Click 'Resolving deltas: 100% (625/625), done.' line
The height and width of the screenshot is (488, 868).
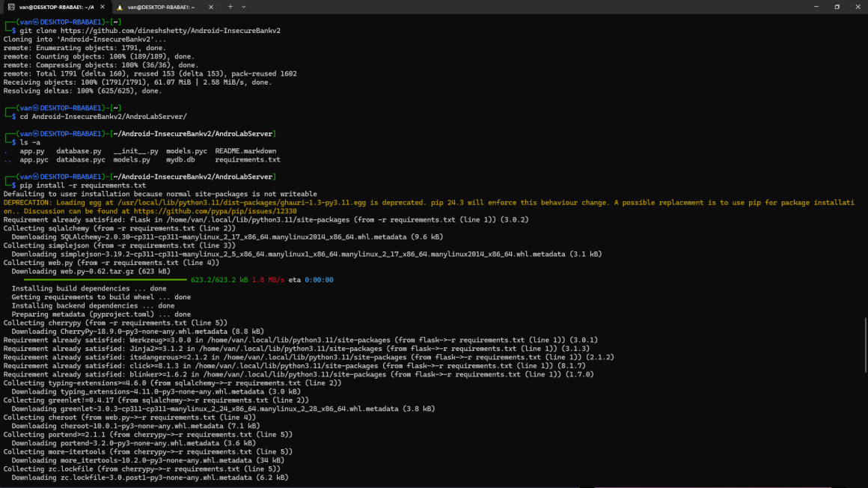pyautogui.click(x=83, y=91)
